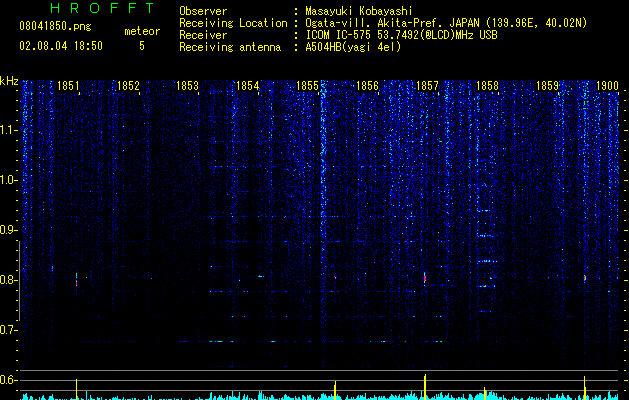Select the file name 08041850.png

click(55, 27)
